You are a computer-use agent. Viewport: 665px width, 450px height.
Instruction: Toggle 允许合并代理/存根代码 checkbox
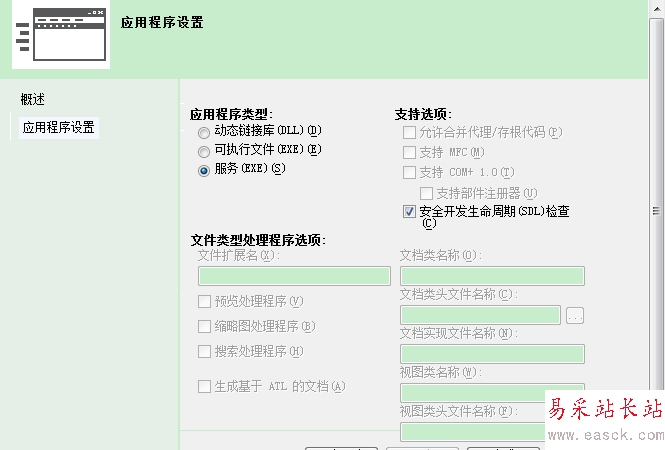pos(409,132)
